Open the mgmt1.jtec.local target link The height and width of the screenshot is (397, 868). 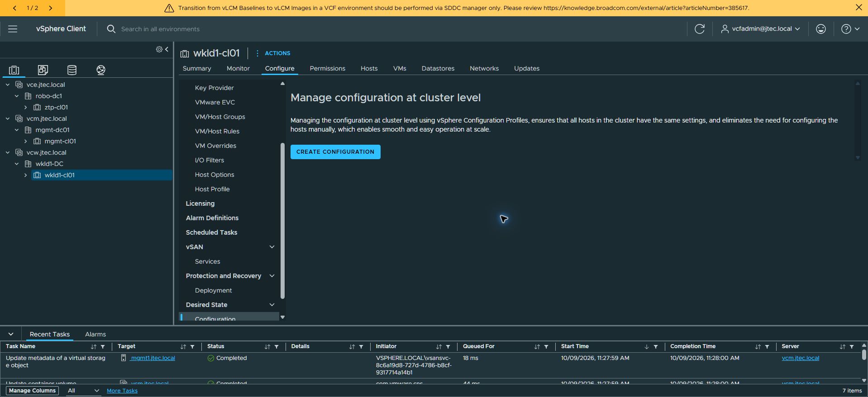point(153,358)
